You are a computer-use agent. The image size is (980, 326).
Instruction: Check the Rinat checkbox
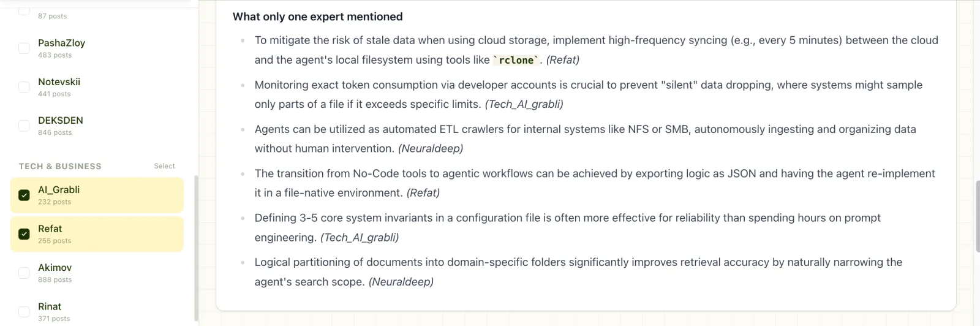point(24,312)
